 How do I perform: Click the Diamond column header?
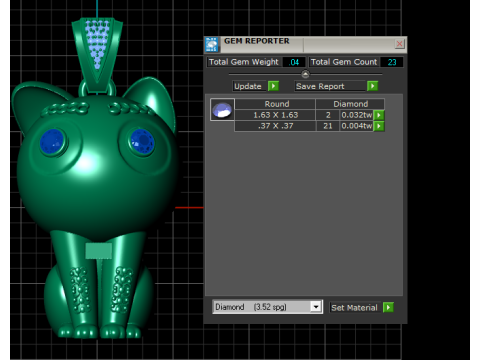click(x=350, y=104)
